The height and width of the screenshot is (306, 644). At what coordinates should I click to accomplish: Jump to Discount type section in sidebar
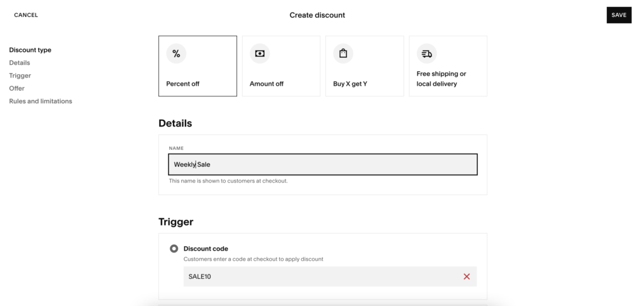click(x=30, y=50)
